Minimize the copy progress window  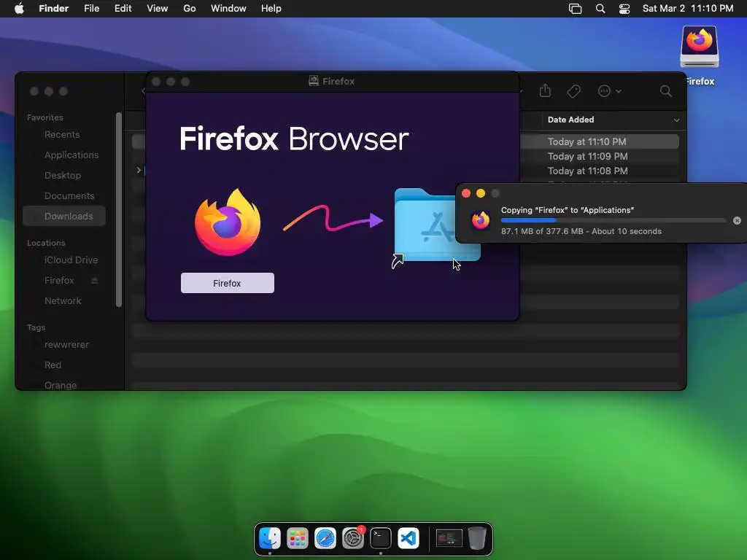481,193
